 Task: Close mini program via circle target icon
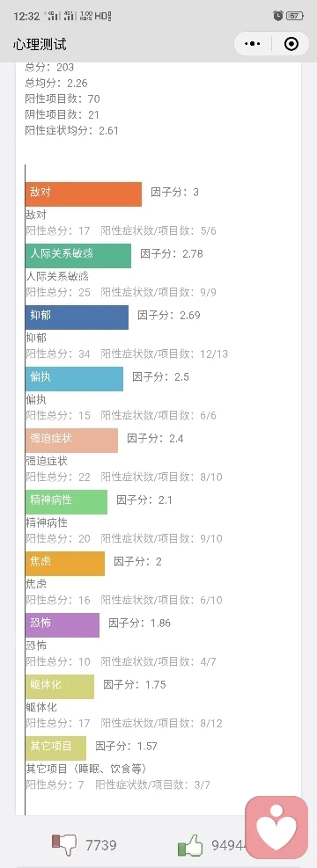(291, 44)
